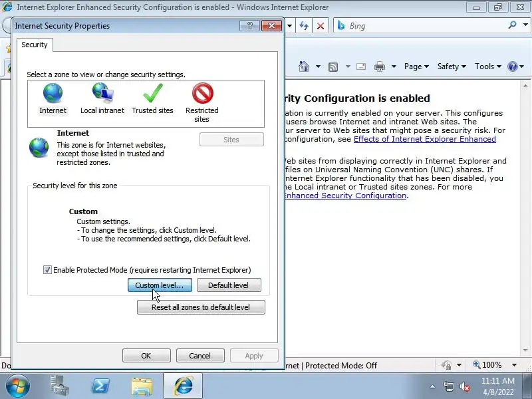Open Server Manager from the taskbar
The height and width of the screenshot is (399, 532).
(x=59, y=386)
